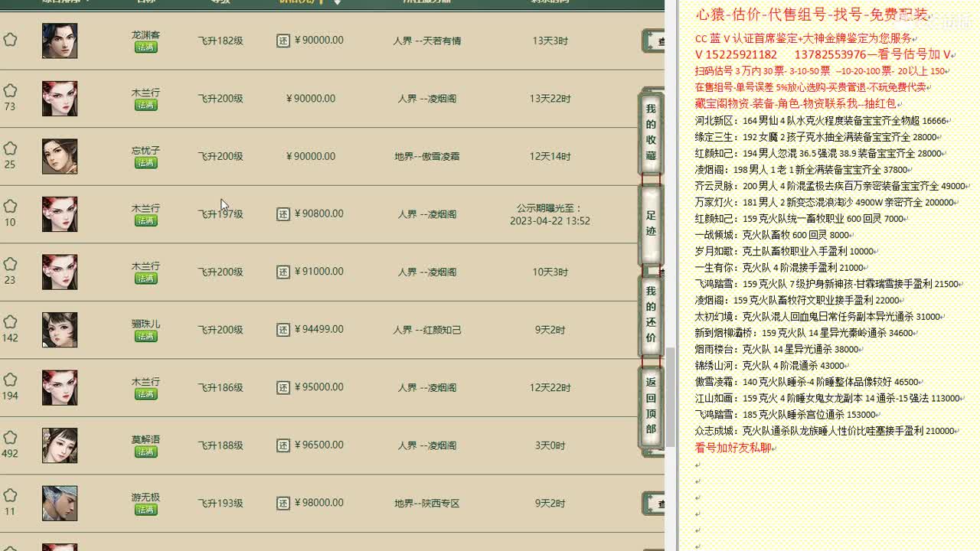Click 法满 badge under 游无极
The image size is (980, 551).
point(145,510)
